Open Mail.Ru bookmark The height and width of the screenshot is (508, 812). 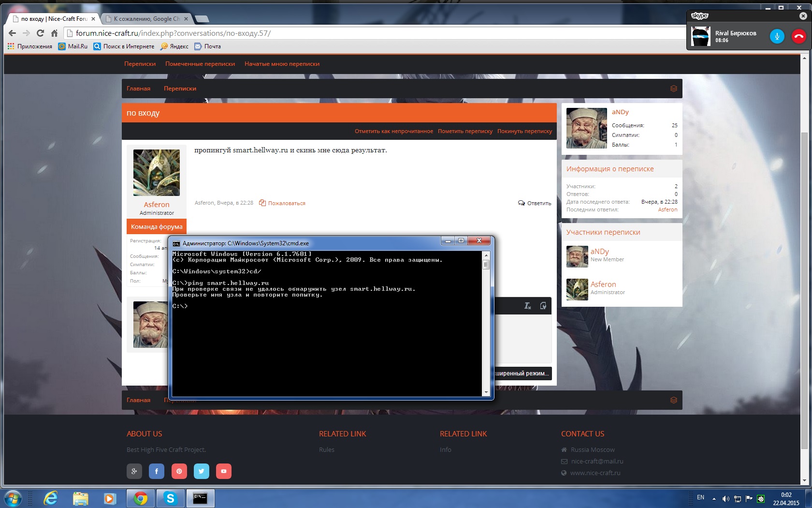73,46
